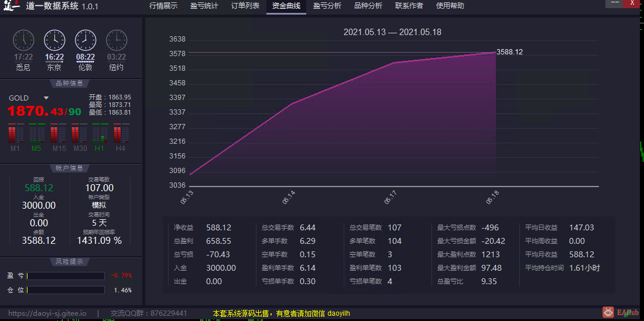Click the New York 纽约 clock icon

pos(117,40)
